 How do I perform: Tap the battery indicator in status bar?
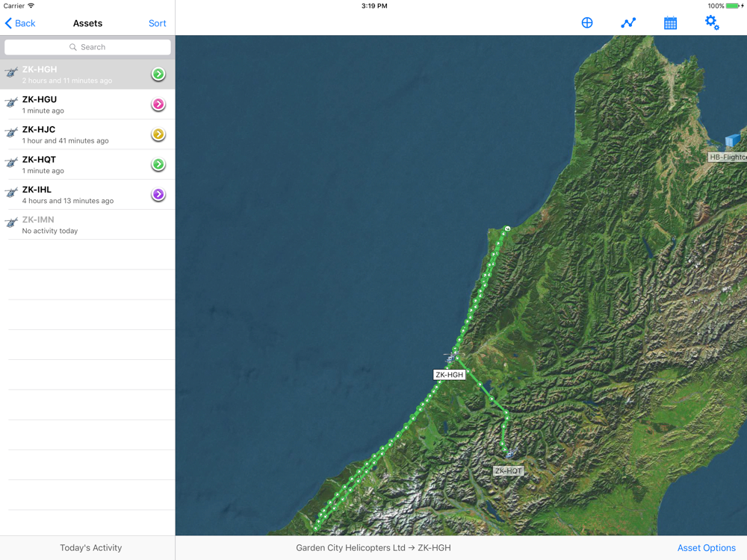tap(733, 6)
